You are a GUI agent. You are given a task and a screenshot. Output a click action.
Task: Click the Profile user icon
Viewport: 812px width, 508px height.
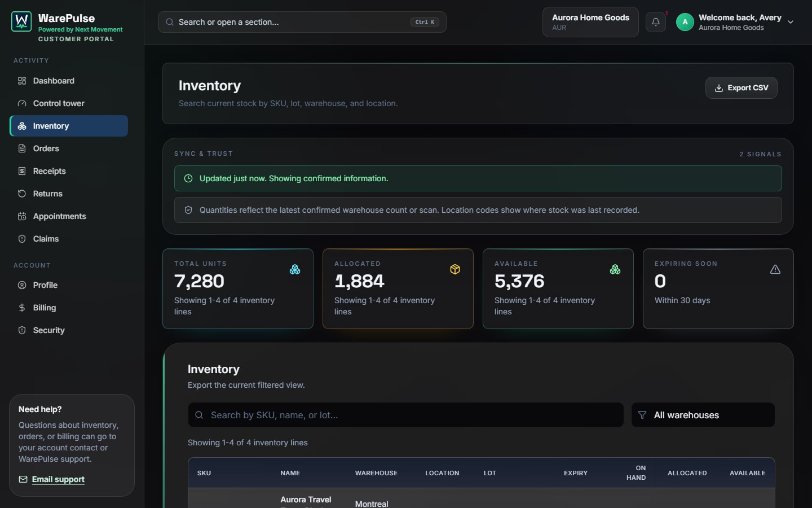pos(22,285)
